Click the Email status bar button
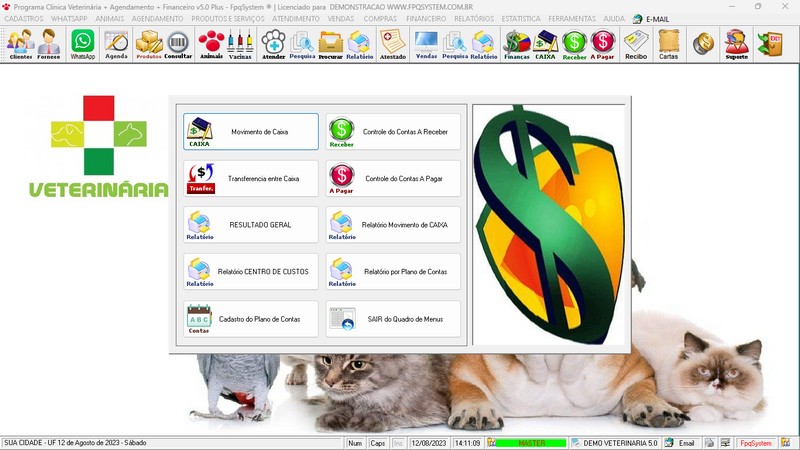Viewport: 800px width, 450px height. [681, 443]
